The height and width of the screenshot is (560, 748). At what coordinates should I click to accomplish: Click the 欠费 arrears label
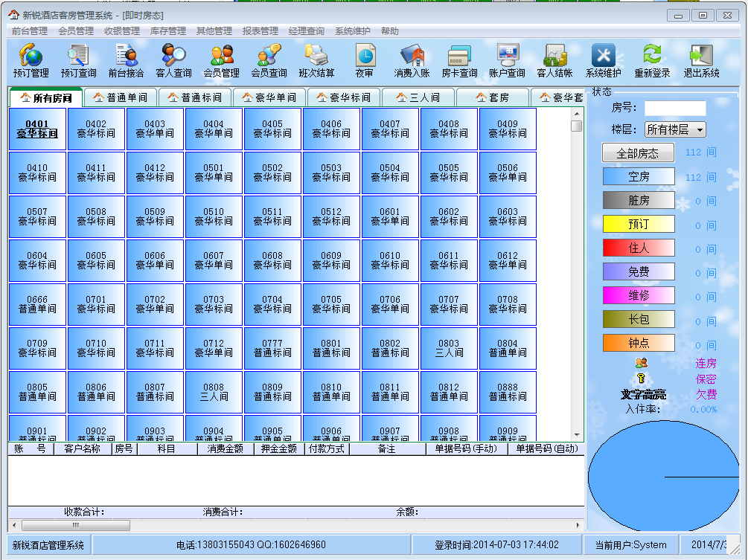pos(706,394)
